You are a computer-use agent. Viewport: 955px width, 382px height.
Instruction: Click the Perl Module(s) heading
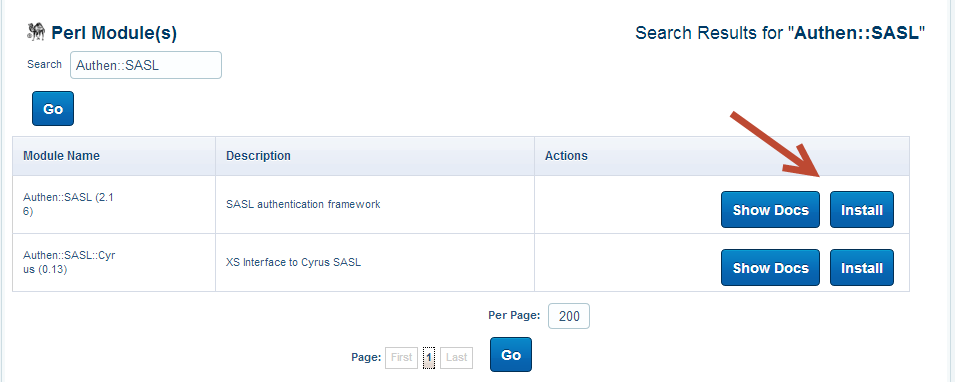(x=114, y=33)
